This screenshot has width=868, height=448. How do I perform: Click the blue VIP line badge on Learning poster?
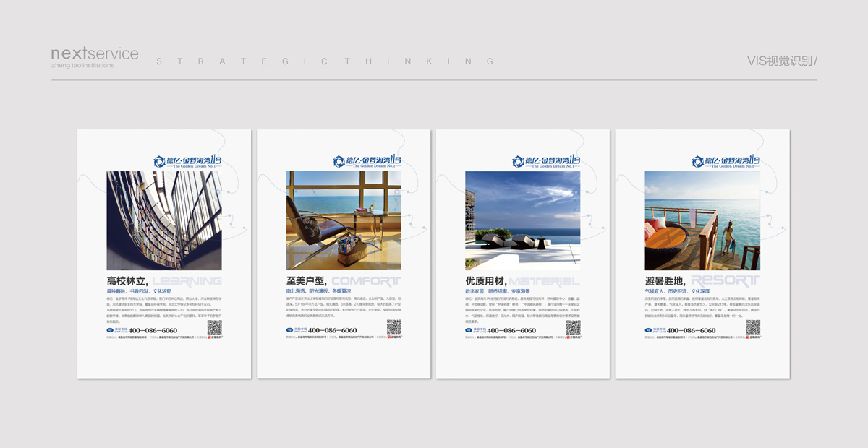[116, 330]
